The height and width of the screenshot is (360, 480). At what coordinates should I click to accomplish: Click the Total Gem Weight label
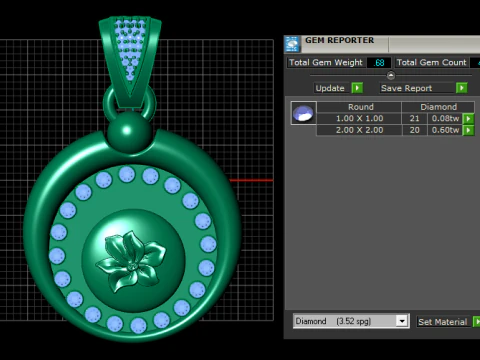click(325, 62)
